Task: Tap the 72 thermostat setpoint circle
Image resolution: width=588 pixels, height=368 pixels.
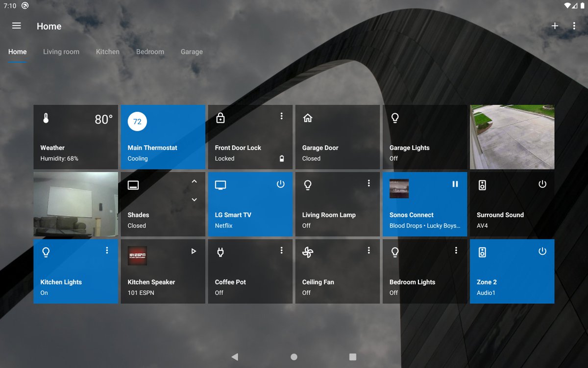Action: 137,122
